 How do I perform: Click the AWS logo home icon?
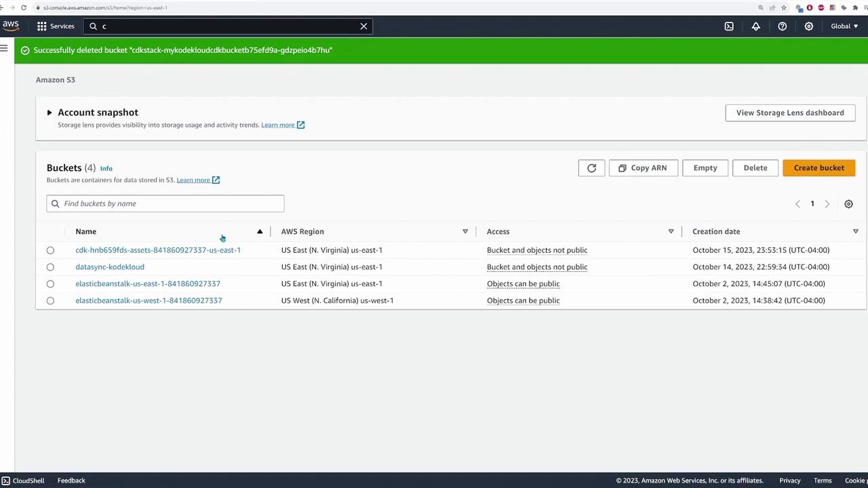point(10,26)
